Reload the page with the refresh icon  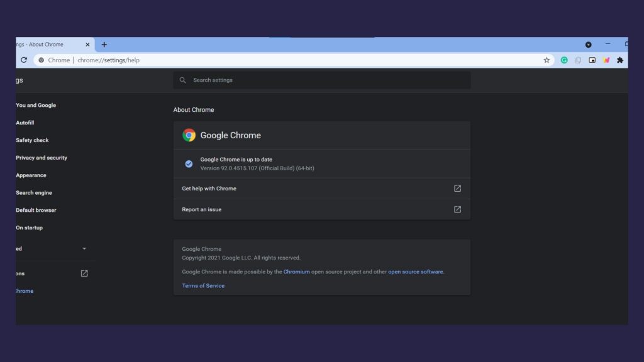24,60
